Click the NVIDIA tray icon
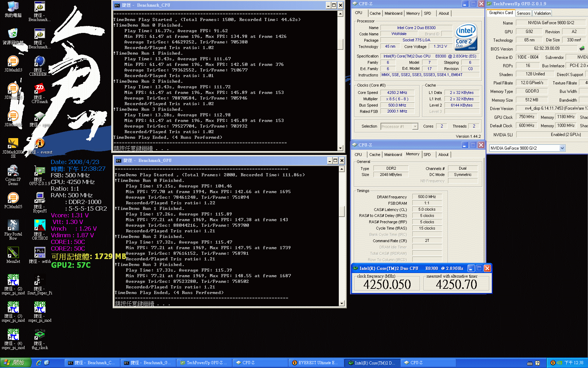 [x=559, y=363]
